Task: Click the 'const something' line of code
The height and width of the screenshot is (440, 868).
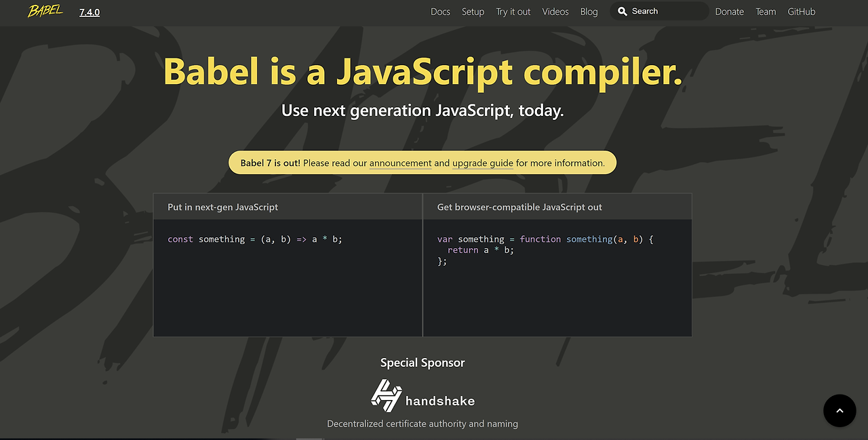Action: coord(255,239)
